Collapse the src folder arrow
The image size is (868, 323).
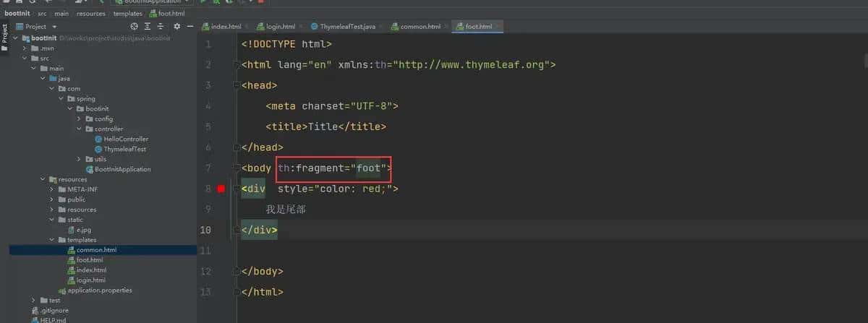[25, 58]
